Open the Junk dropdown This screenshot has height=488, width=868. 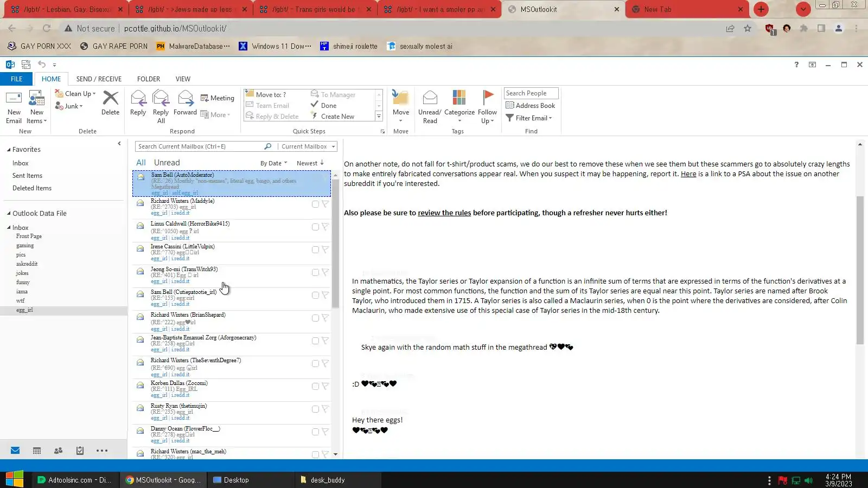69,106
